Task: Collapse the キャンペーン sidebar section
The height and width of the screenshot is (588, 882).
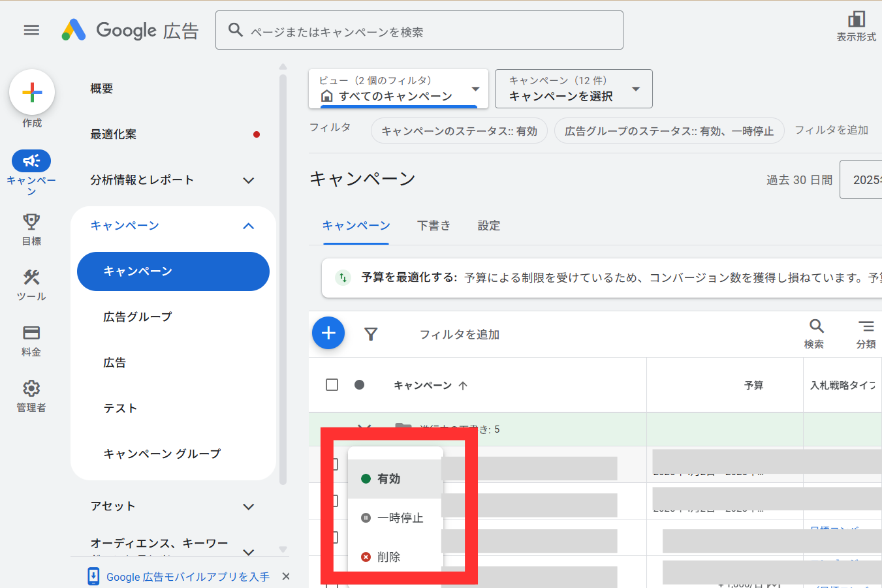Action: pyautogui.click(x=248, y=226)
